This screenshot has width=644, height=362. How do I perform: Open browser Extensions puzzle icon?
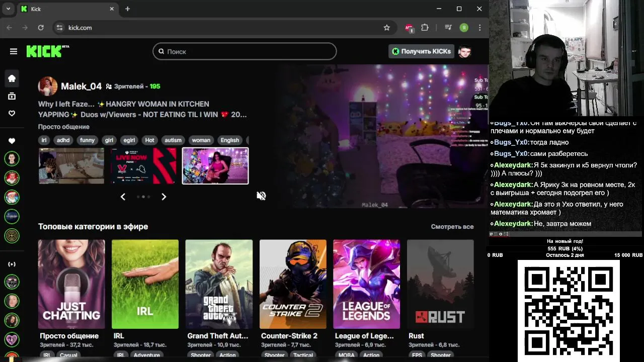[425, 28]
